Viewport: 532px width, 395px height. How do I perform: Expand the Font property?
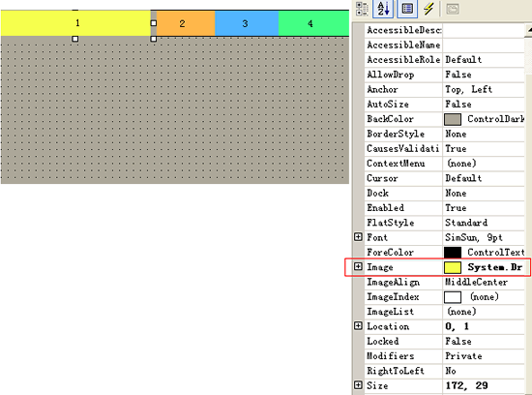[x=358, y=237]
